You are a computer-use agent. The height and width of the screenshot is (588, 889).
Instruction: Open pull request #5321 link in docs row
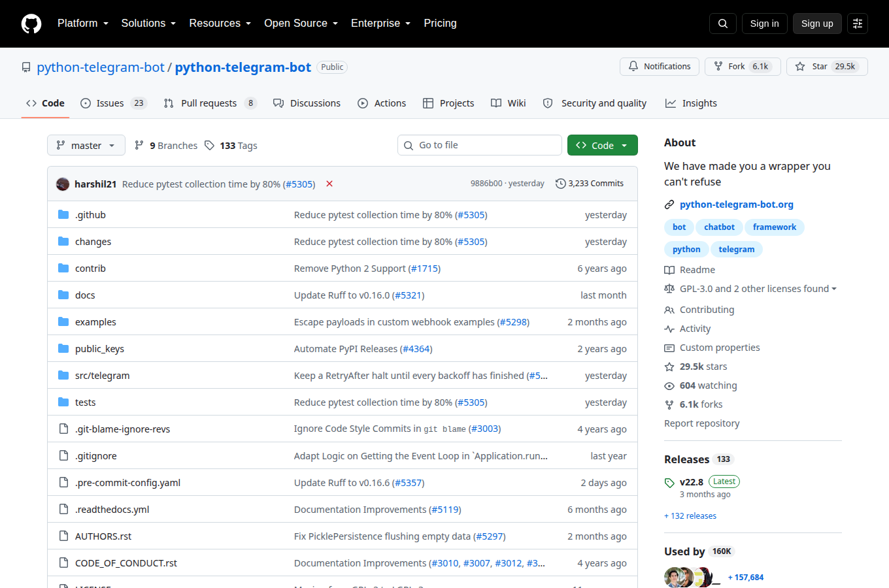tap(409, 295)
